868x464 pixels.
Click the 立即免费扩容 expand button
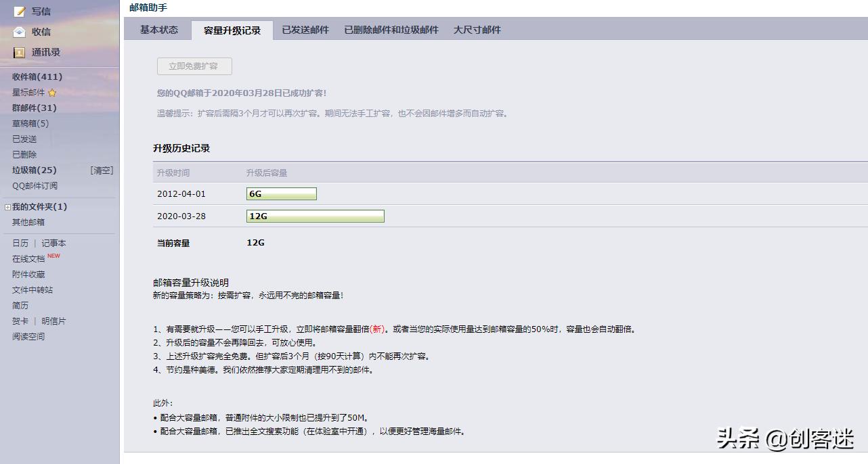[194, 66]
